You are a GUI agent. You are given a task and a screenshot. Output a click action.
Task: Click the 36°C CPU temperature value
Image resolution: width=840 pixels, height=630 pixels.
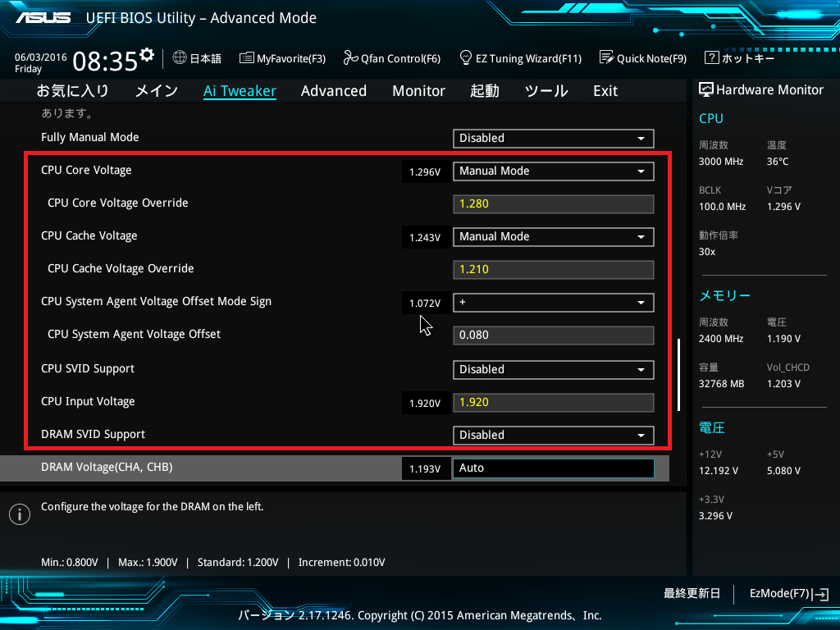pos(778,162)
